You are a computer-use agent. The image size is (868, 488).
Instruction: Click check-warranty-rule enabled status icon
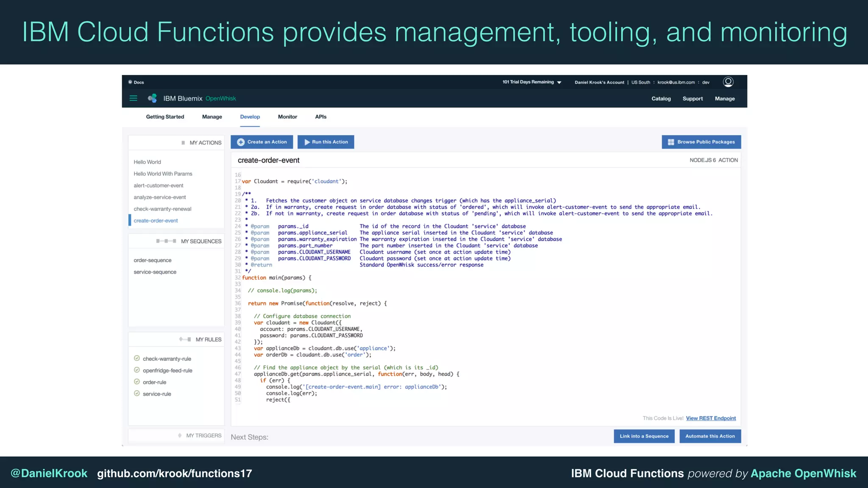[137, 358]
